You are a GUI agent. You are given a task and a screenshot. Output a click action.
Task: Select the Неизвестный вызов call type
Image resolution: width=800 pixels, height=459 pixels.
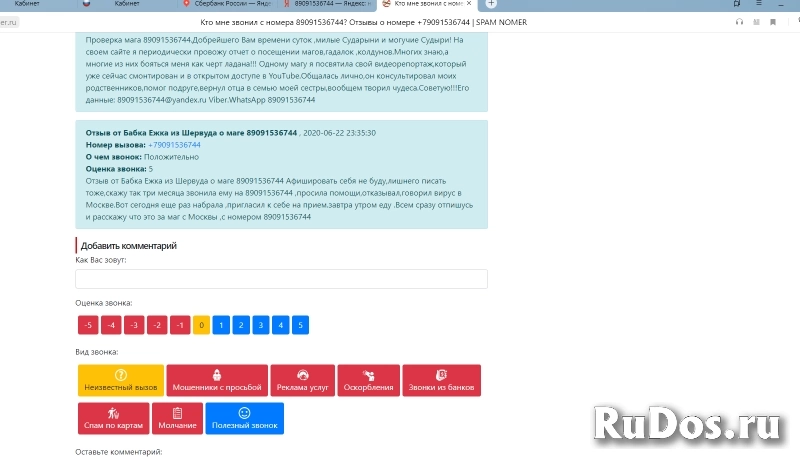[x=120, y=380]
